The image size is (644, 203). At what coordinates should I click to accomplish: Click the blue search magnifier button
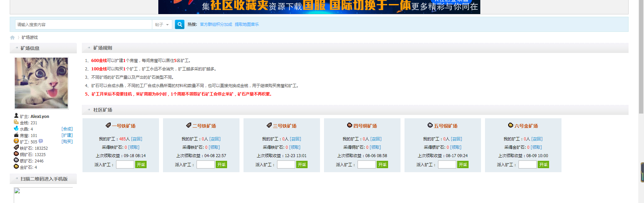point(179,24)
